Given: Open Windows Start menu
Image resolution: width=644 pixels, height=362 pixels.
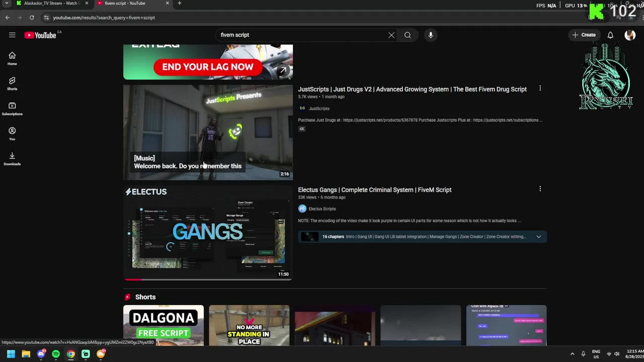Looking at the screenshot, I should pos(11,354).
